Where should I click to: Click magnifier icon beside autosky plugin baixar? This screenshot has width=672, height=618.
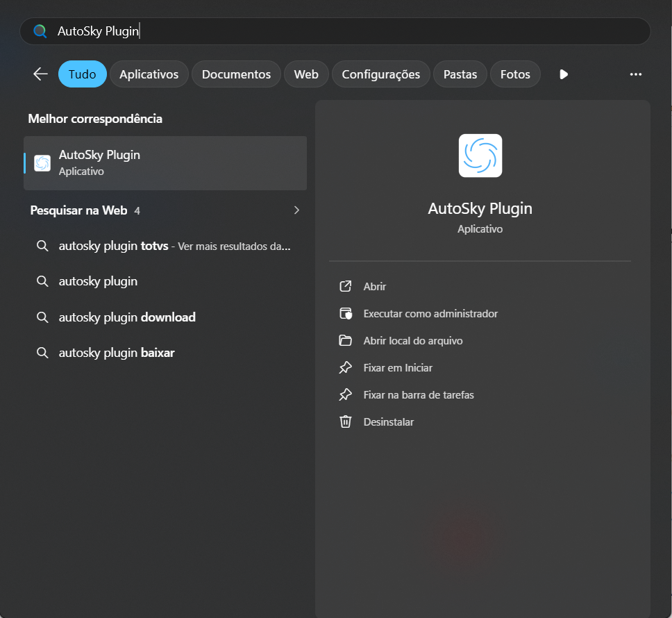coord(42,353)
